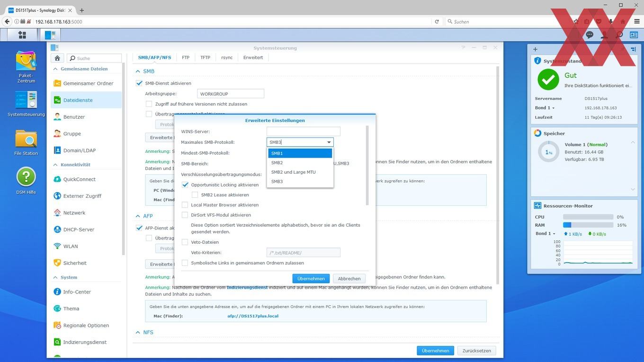Open Maximales SMB-Protokoll dropdown arrow
This screenshot has height=362, width=644.
[329, 142]
